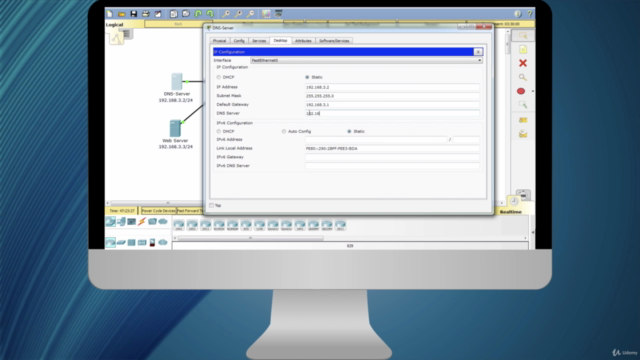The height and width of the screenshot is (360, 640).
Task: Click the DNS-Server device icon in the workspace
Action: pyautogui.click(x=177, y=82)
